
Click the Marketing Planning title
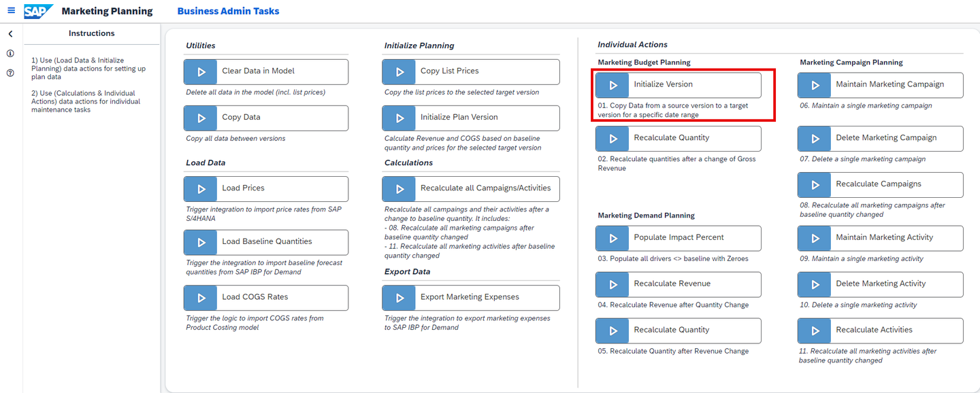[x=107, y=11]
